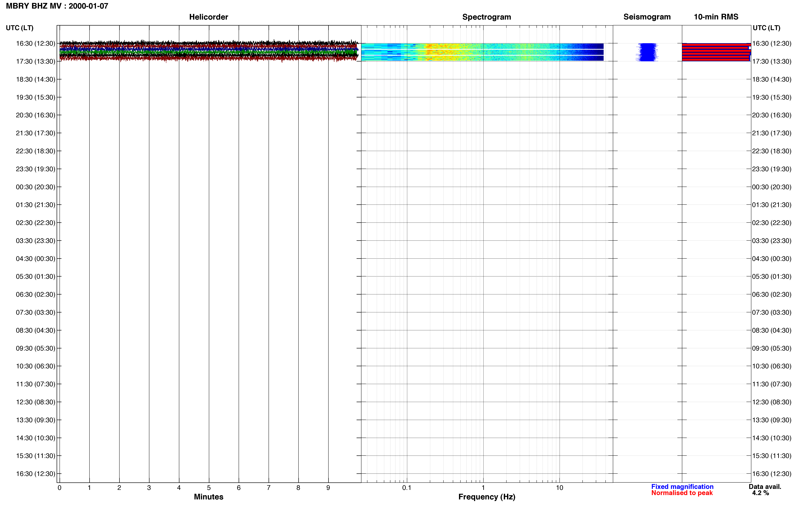The image size is (812, 508).
Task: Click the Data avail. label
Action: [x=765, y=486]
